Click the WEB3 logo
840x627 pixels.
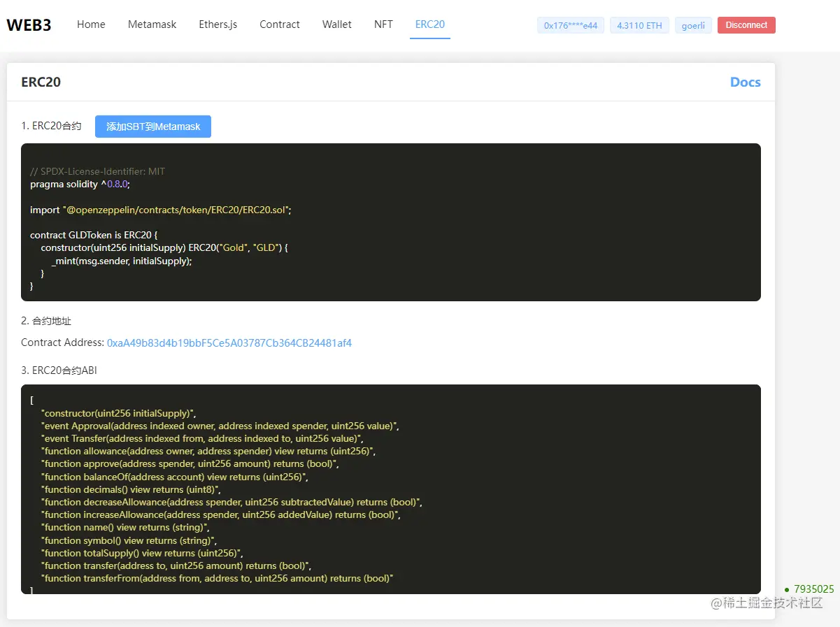[x=29, y=24]
